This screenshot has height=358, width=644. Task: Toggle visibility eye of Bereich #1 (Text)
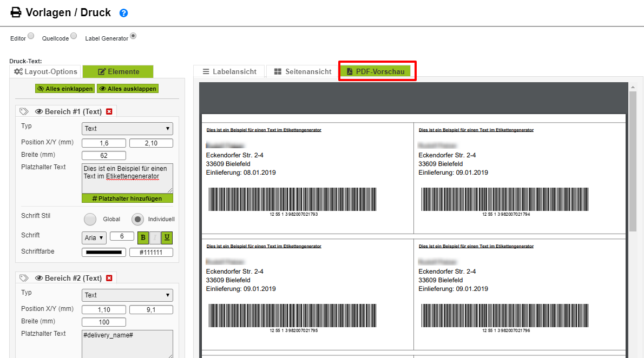[x=39, y=111]
